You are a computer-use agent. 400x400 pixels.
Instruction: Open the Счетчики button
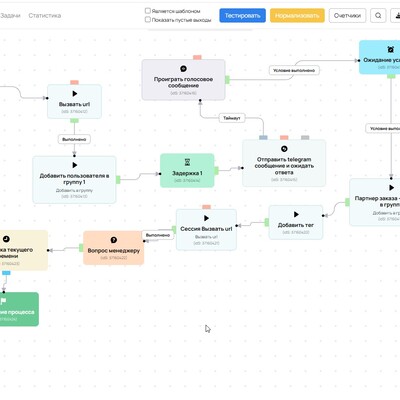347,16
